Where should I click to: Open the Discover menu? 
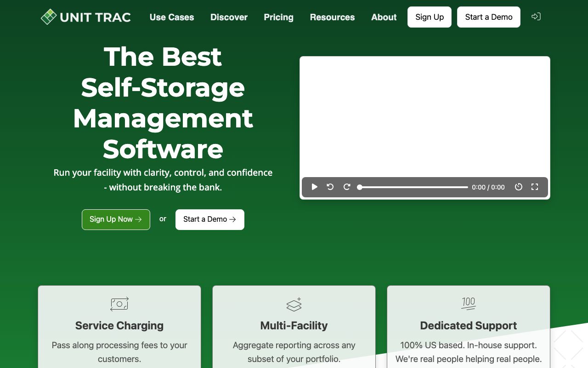tap(229, 17)
